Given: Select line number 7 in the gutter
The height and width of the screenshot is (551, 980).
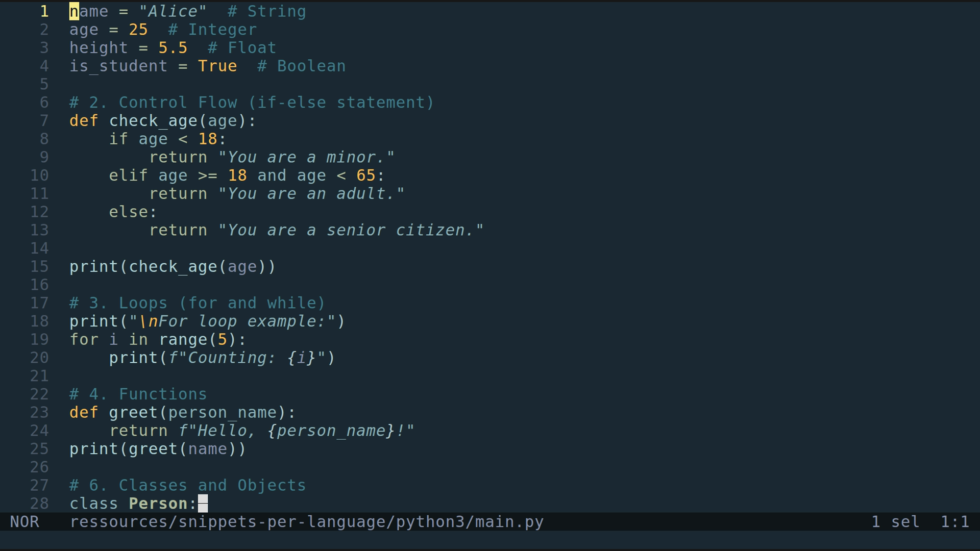Looking at the screenshot, I should [43, 120].
